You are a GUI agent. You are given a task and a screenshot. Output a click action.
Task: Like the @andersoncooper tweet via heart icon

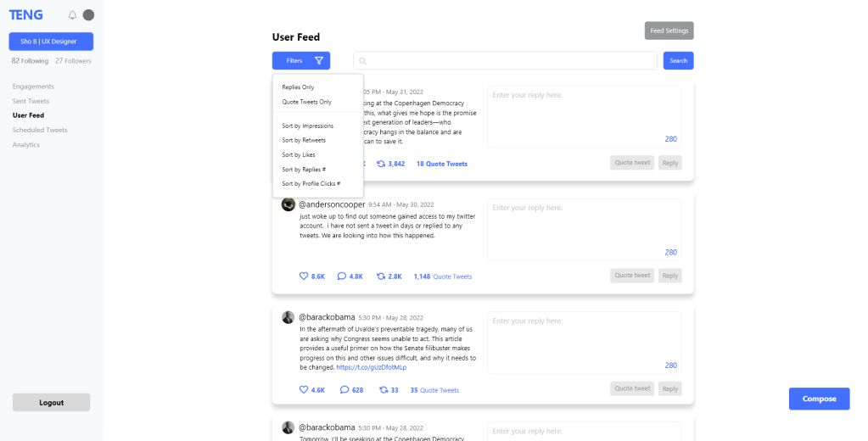[304, 276]
